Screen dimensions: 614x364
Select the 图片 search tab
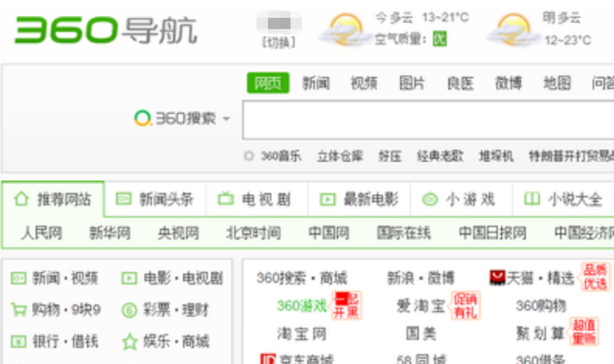click(412, 83)
